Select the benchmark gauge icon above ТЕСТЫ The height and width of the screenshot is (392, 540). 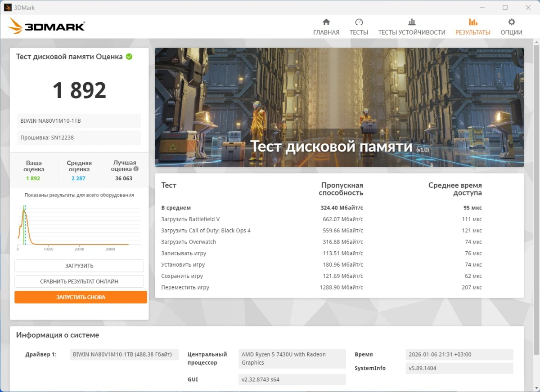pyautogui.click(x=359, y=21)
